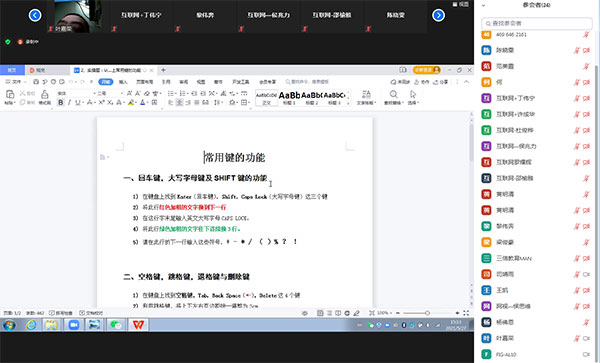The width and height of the screenshot is (600, 363).
Task: Toggle spell check in status bar
Action: click(60, 313)
